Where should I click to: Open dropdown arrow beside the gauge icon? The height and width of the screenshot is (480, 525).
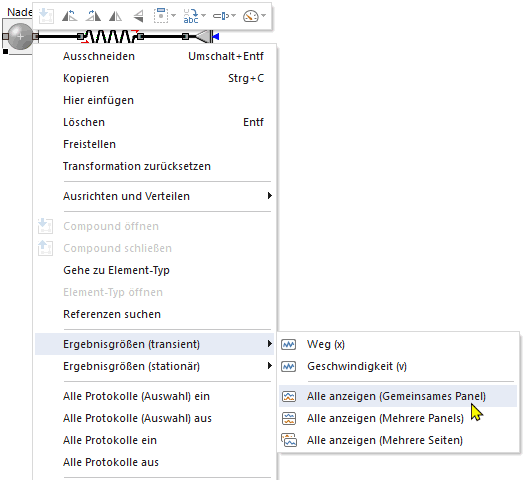(264, 15)
